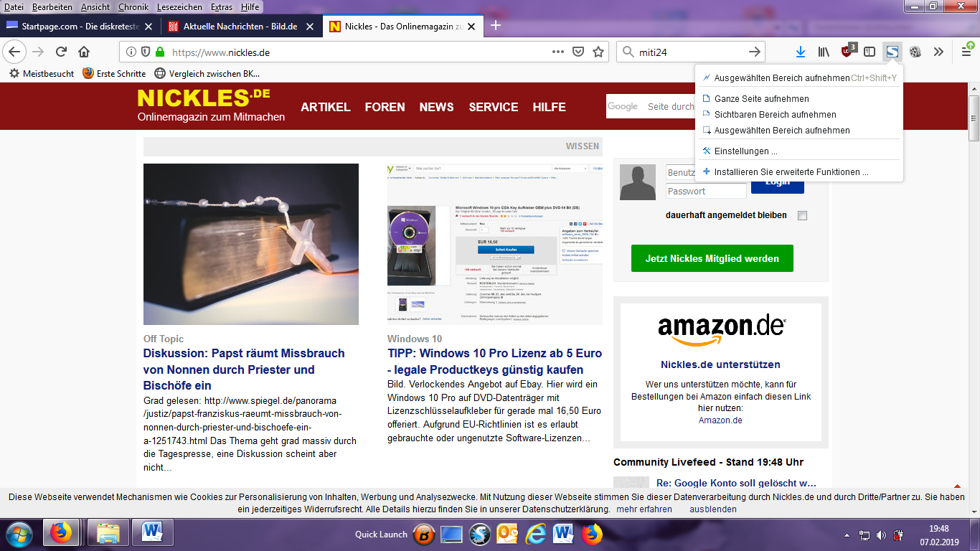The width and height of the screenshot is (980, 551).
Task: Tick 'dauerhaft angemeldet bleiben' checkbox
Action: coord(803,215)
